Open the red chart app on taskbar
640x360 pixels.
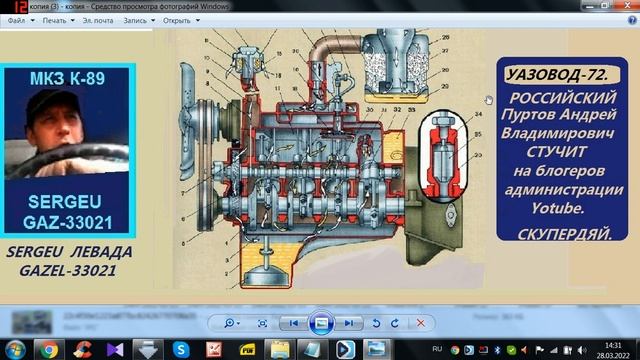[x=214, y=350]
